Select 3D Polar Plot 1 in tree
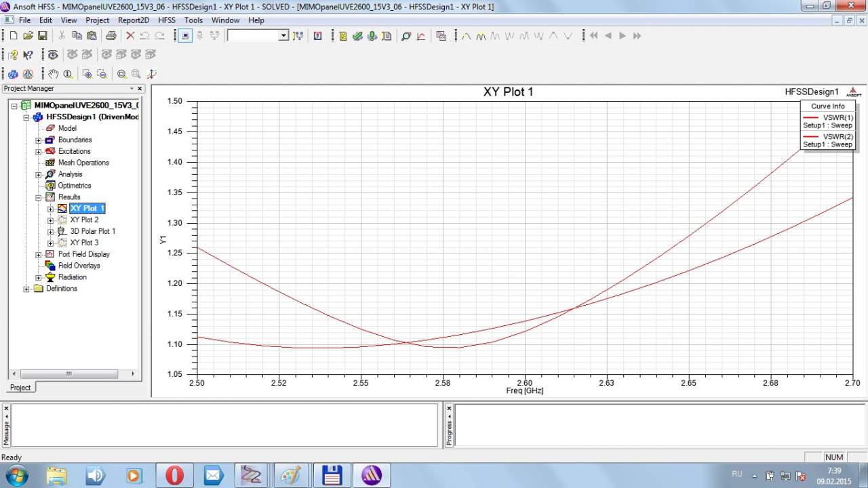 coord(92,231)
